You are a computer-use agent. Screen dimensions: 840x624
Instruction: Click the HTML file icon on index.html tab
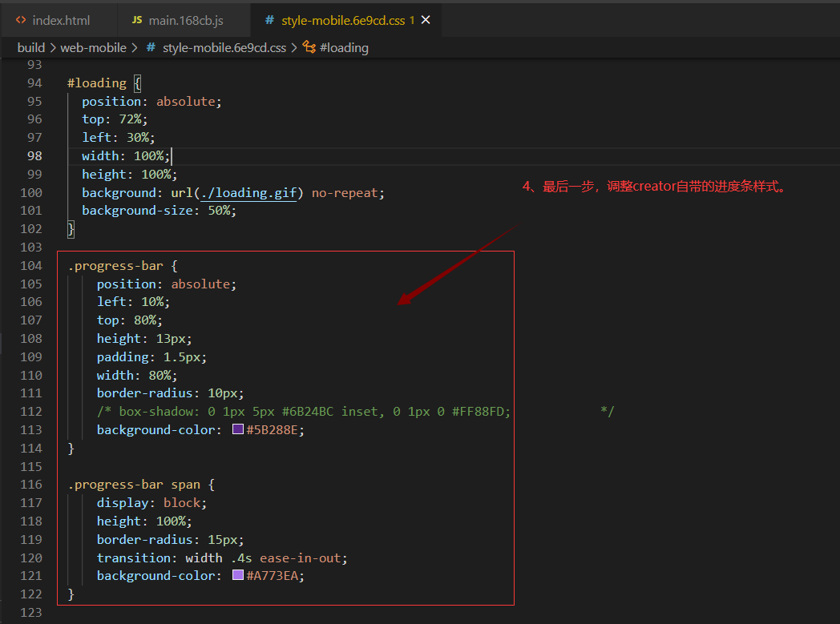pyautogui.click(x=20, y=20)
